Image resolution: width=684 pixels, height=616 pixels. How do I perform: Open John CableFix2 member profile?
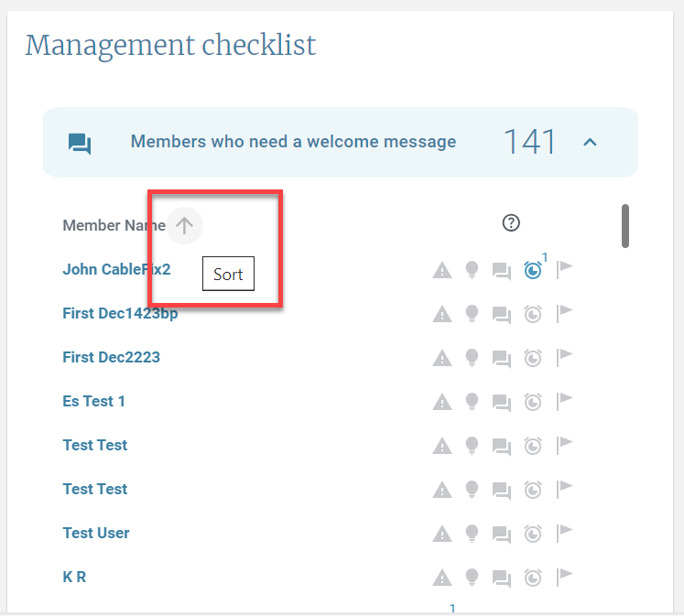pos(116,269)
